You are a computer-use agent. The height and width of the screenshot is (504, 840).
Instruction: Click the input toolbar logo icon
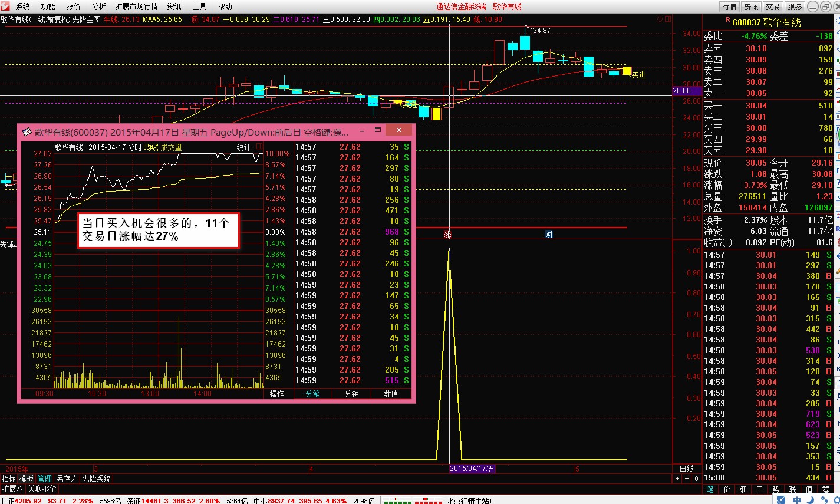[x=781, y=500]
